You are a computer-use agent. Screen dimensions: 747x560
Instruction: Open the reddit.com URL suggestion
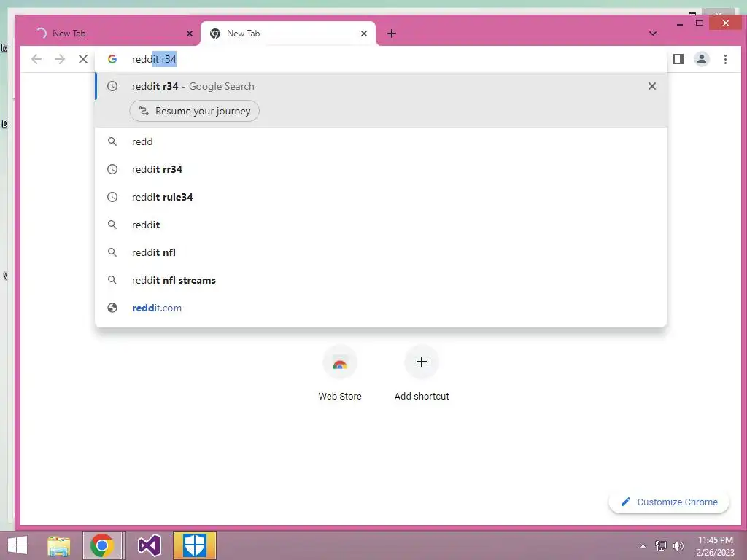[381, 308]
